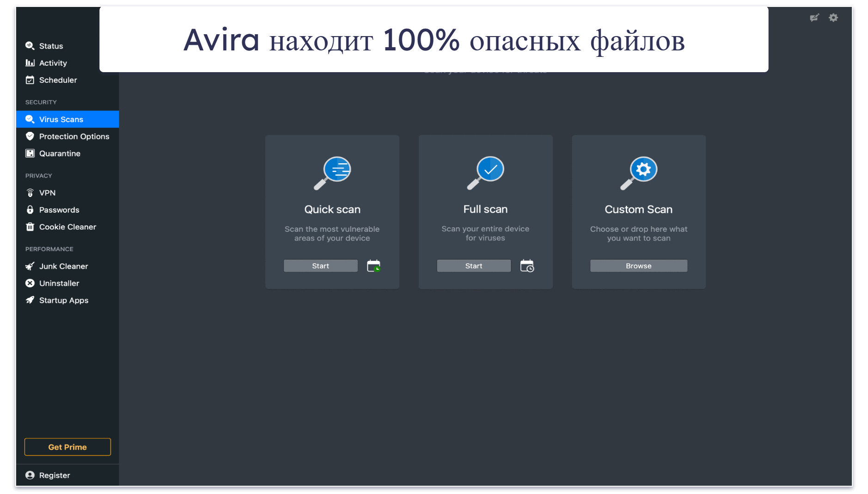Open Cookie Cleaner
This screenshot has height=494, width=868.
tap(67, 227)
